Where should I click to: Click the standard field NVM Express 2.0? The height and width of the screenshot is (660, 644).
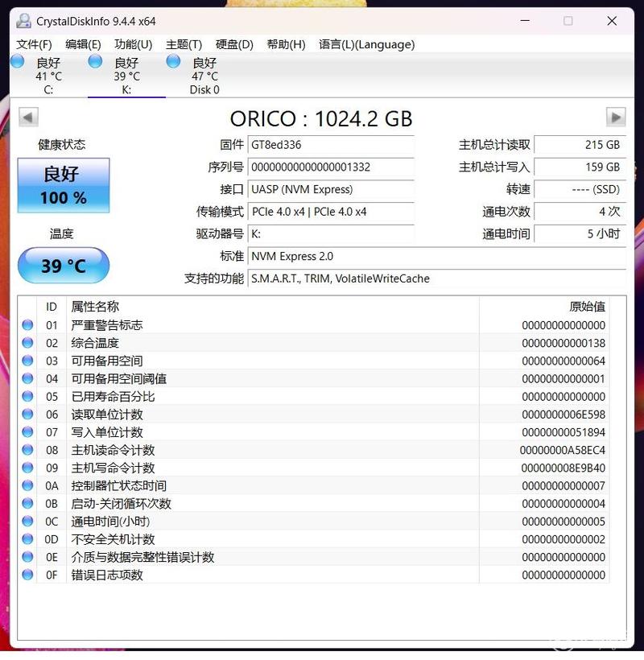click(436, 256)
